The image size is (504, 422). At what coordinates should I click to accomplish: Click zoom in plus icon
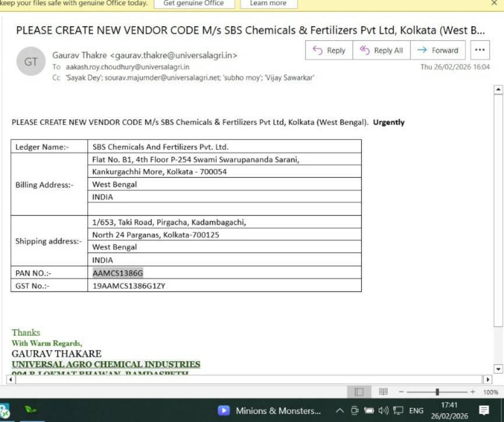tap(473, 392)
